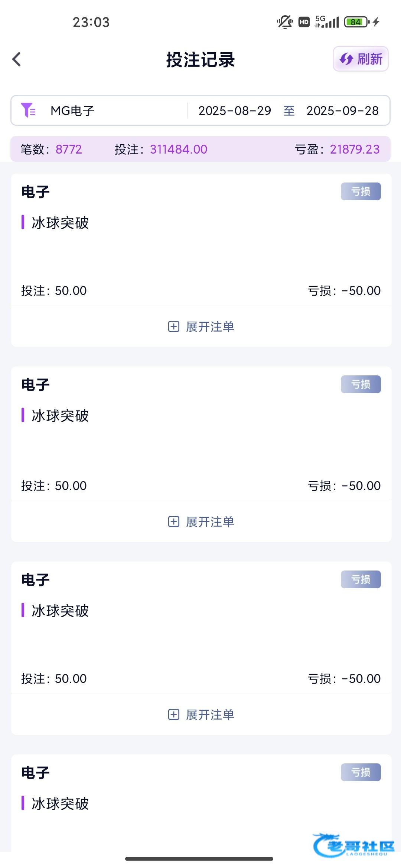401x868 pixels.
Task: Tap the muted bell status icon
Action: pyautogui.click(x=285, y=22)
